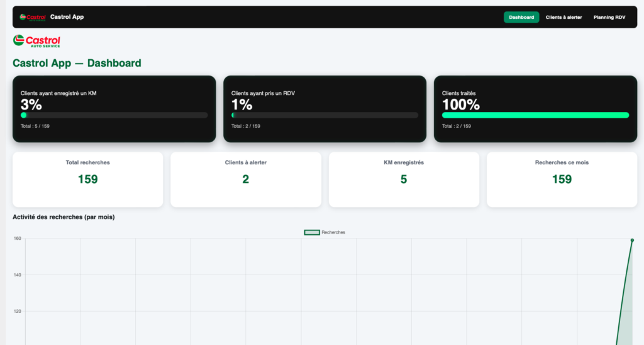Click the RDV progress bar
The height and width of the screenshot is (345, 644).
coord(325,115)
